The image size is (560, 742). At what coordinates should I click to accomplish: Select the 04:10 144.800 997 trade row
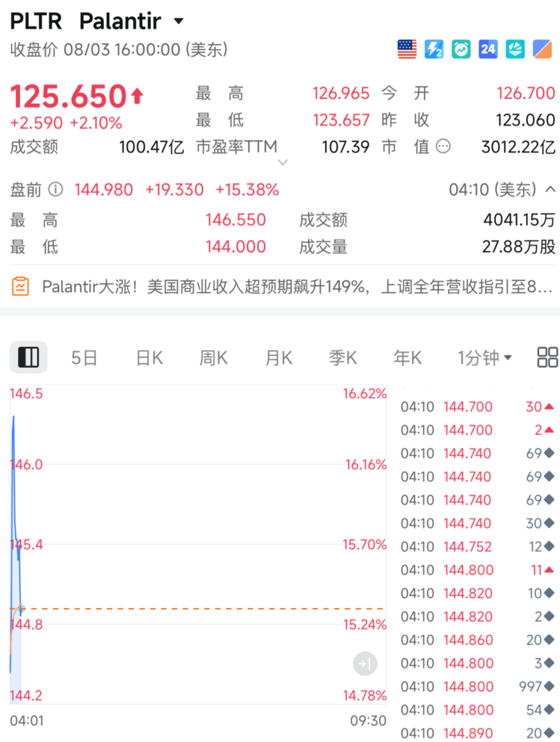click(x=478, y=687)
